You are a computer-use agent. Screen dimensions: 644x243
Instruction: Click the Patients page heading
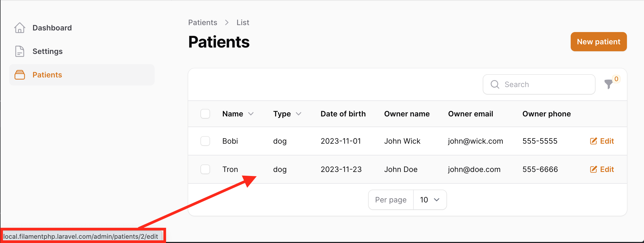[x=219, y=42]
